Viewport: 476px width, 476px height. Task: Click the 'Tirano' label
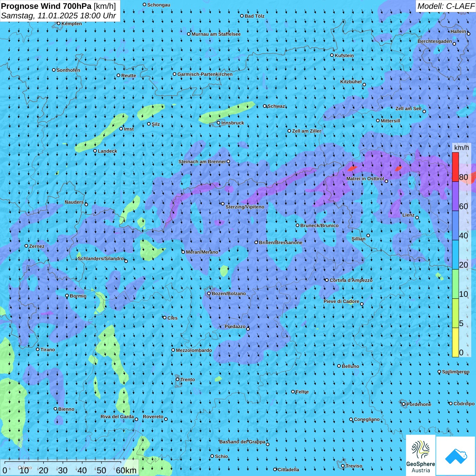(x=48, y=350)
